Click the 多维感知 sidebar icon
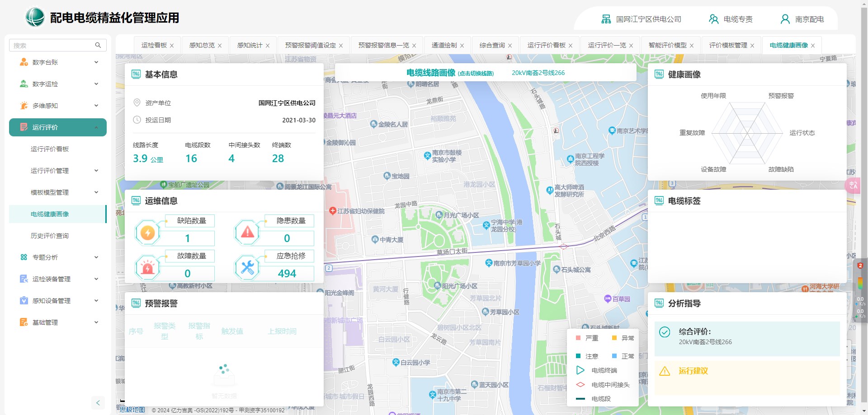The width and height of the screenshot is (868, 415). 24,105
